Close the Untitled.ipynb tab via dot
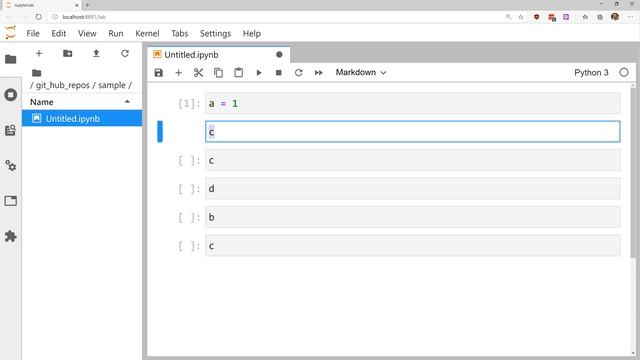640x360 pixels. point(279,55)
